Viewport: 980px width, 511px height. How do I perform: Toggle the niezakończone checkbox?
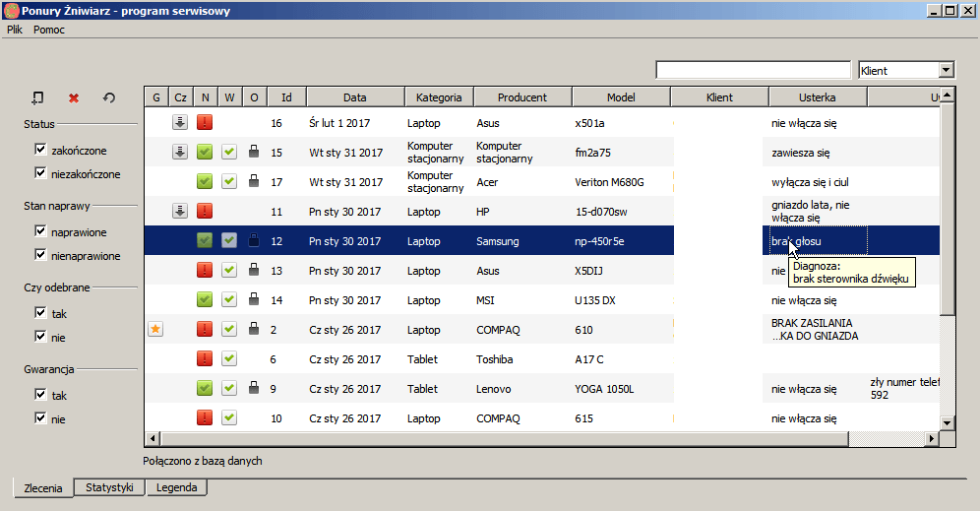pyautogui.click(x=40, y=172)
